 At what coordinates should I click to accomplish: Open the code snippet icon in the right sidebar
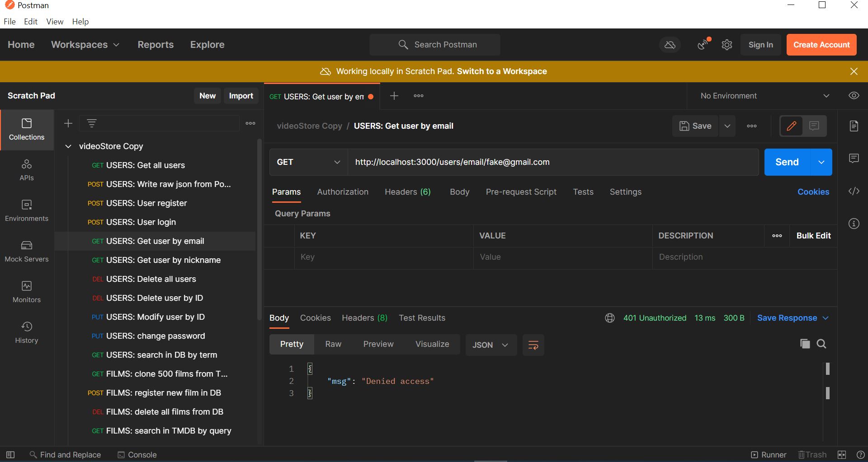[x=854, y=191]
